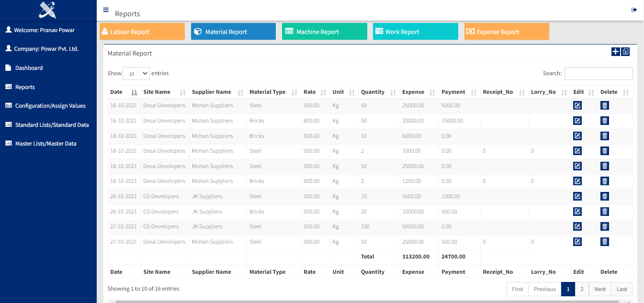Image resolution: width=644 pixels, height=303 pixels.
Task: Sort table by Site Name column
Action: click(x=165, y=92)
